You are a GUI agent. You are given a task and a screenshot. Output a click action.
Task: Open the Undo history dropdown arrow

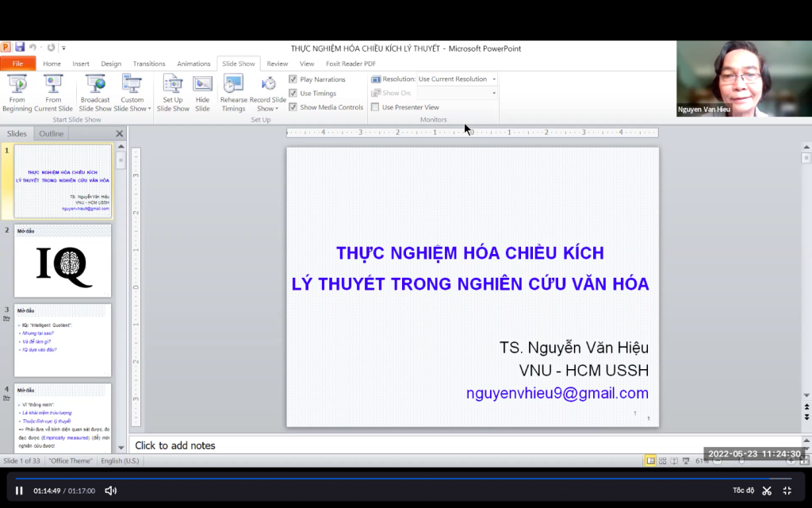(41, 48)
